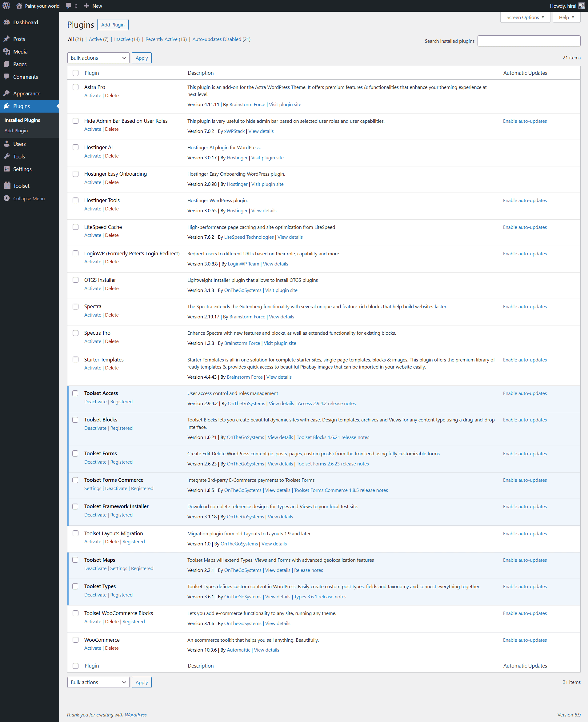Deactivate the Toolset Maps plugin
The image size is (588, 722).
pyautogui.click(x=95, y=568)
